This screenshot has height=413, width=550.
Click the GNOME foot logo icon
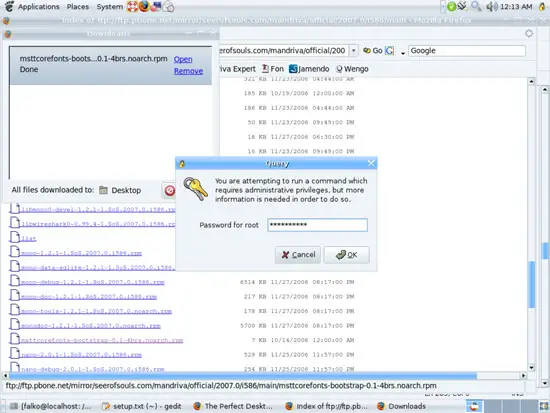pyautogui.click(x=9, y=6)
